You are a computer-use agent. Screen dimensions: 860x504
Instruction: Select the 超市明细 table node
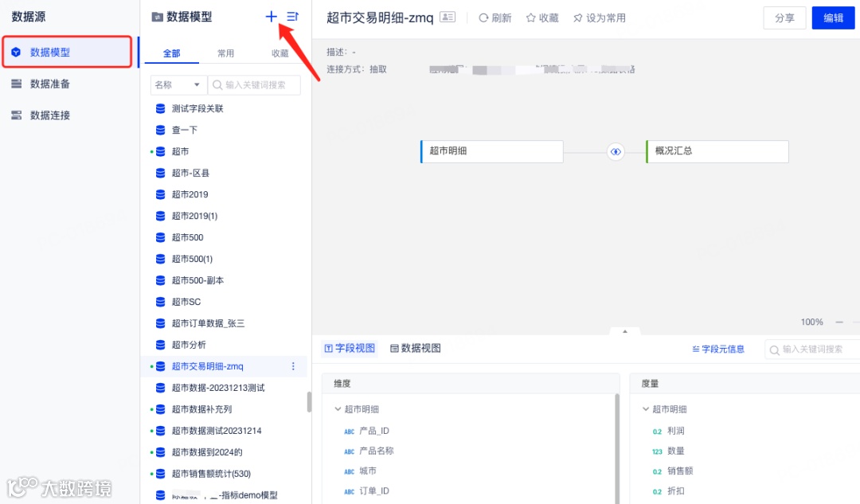click(x=491, y=151)
